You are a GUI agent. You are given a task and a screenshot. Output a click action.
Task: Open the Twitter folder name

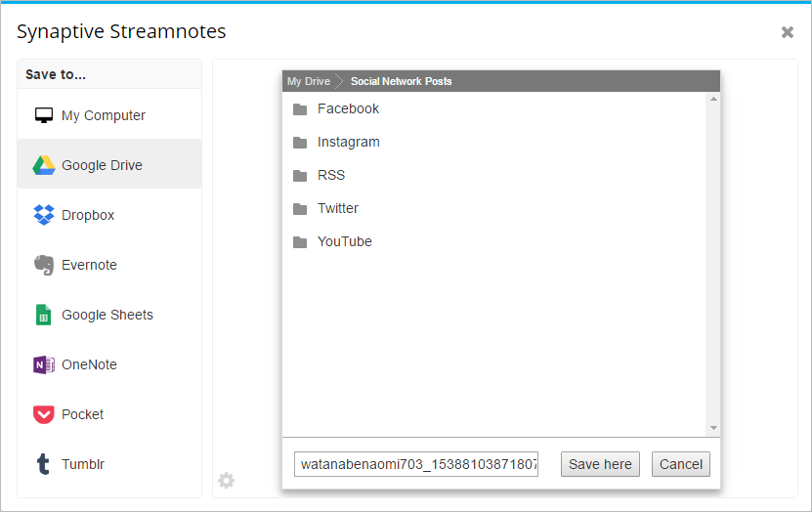(x=338, y=208)
